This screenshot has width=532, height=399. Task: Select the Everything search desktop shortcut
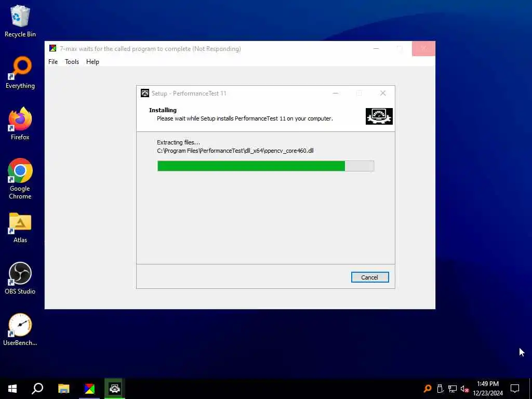(20, 73)
